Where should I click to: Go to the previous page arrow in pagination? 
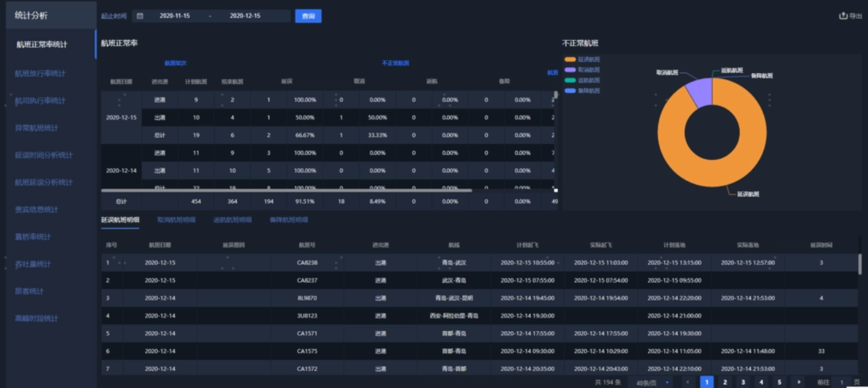[687, 382]
